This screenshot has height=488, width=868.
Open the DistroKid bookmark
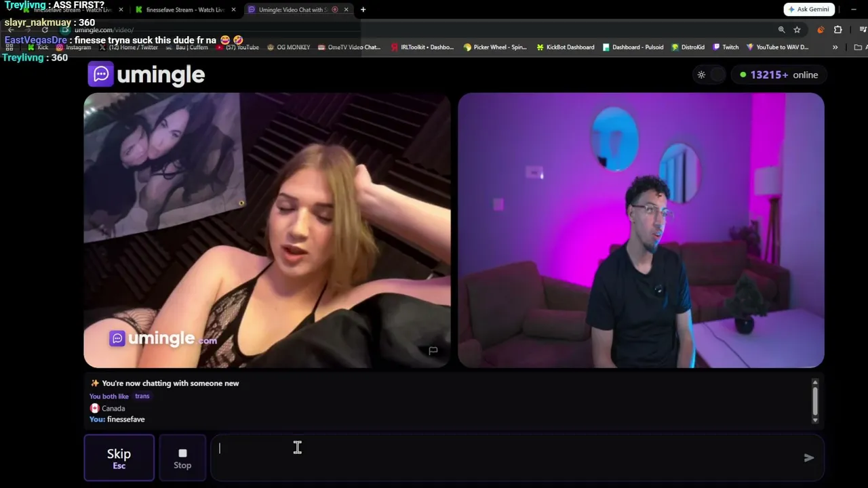pyautogui.click(x=688, y=47)
